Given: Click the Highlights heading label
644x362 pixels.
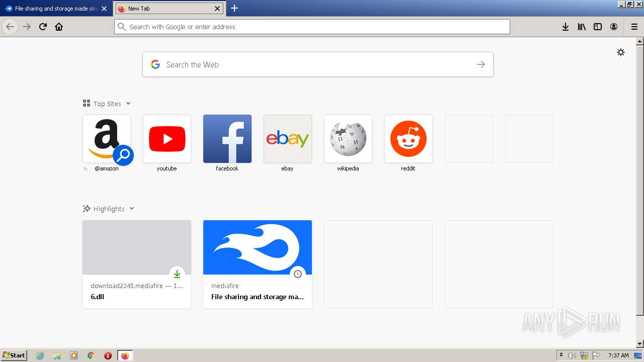Looking at the screenshot, I should click(x=109, y=209).
